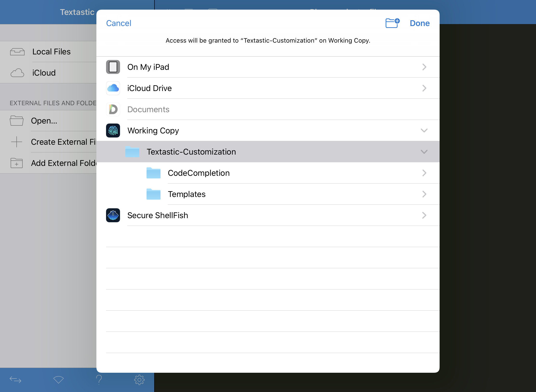
Task: Select the Documents location row
Action: pos(268,109)
